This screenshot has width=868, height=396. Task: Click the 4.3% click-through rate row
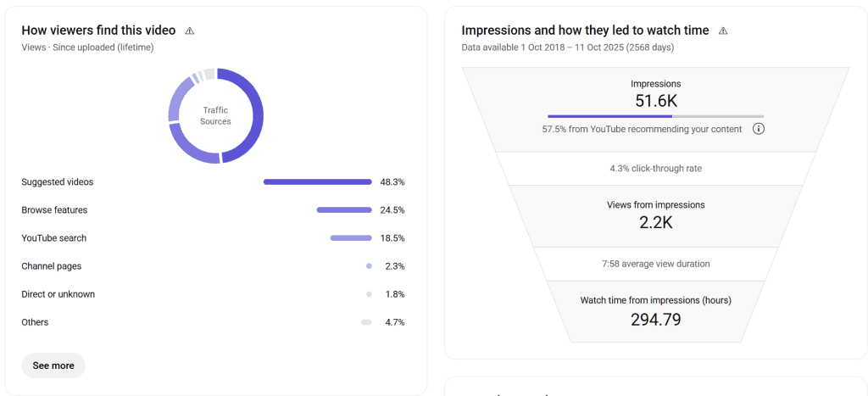pyautogui.click(x=655, y=169)
